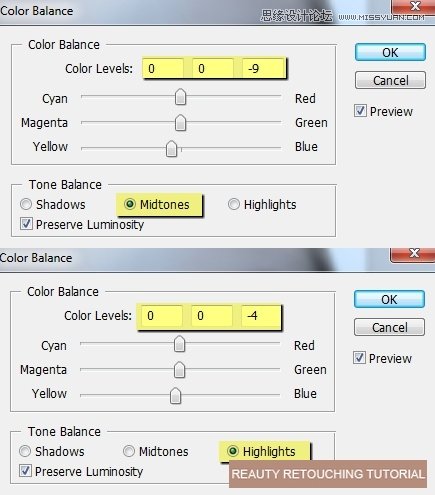The width and height of the screenshot is (435, 495).
Task: Click Cancel in the lower Color Balance dialog
Action: point(389,327)
